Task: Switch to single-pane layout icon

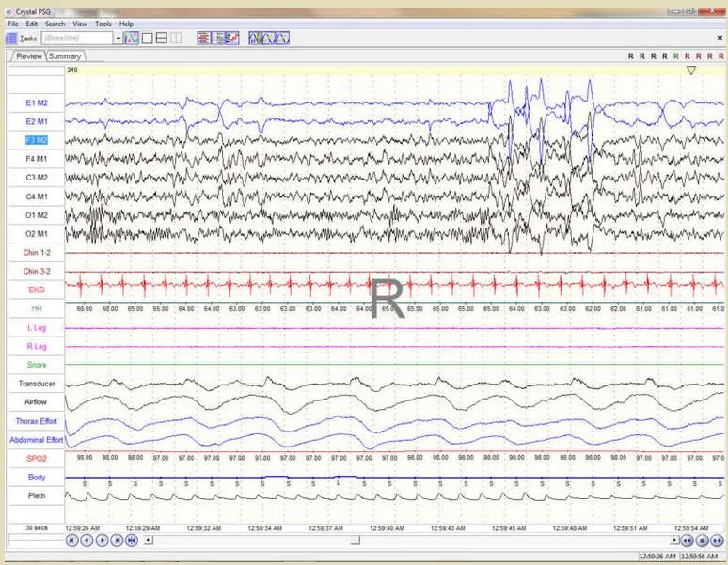Action: (x=147, y=38)
